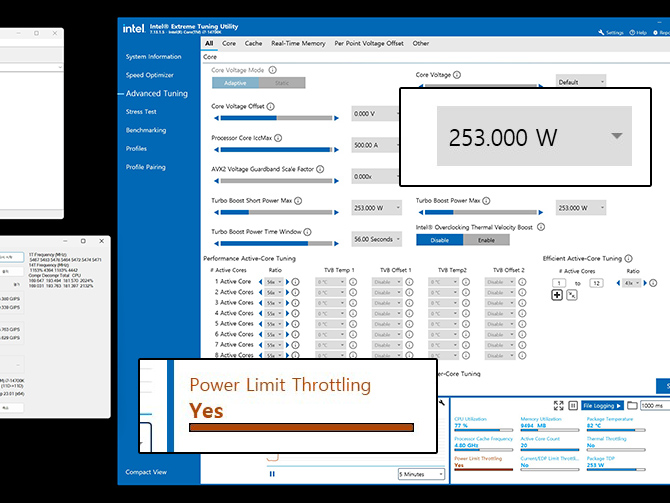
Task: Open Settings from the title bar
Action: point(611,32)
